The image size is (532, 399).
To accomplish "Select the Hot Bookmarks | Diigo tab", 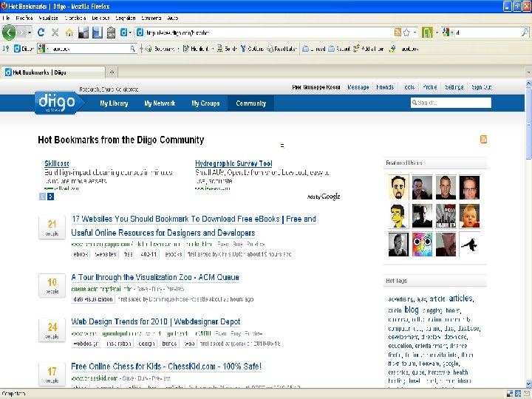I will (52, 72).
